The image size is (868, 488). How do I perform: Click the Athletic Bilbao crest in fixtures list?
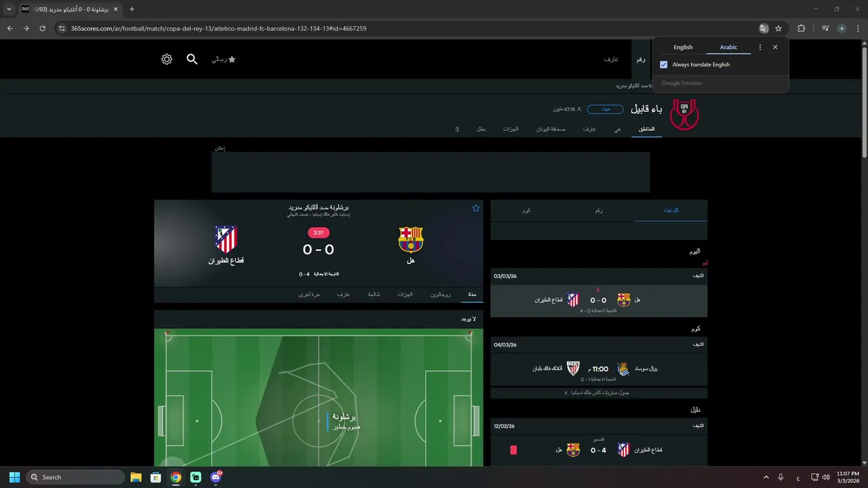click(573, 369)
